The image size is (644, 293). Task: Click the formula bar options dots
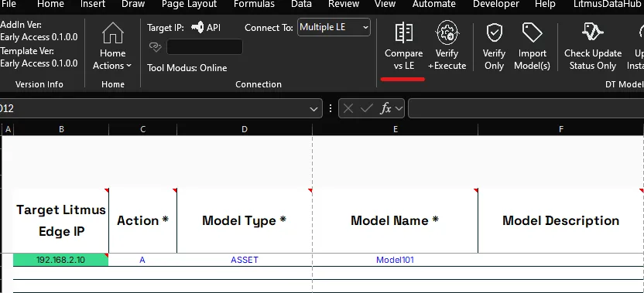tap(331, 109)
